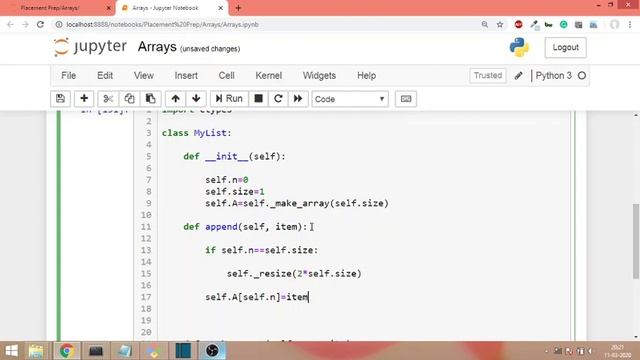Image resolution: width=640 pixels, height=360 pixels.
Task: Open the View menu
Action: [144, 76]
